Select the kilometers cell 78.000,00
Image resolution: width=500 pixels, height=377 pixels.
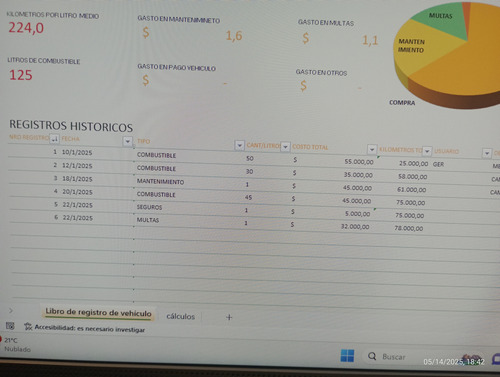(409, 229)
